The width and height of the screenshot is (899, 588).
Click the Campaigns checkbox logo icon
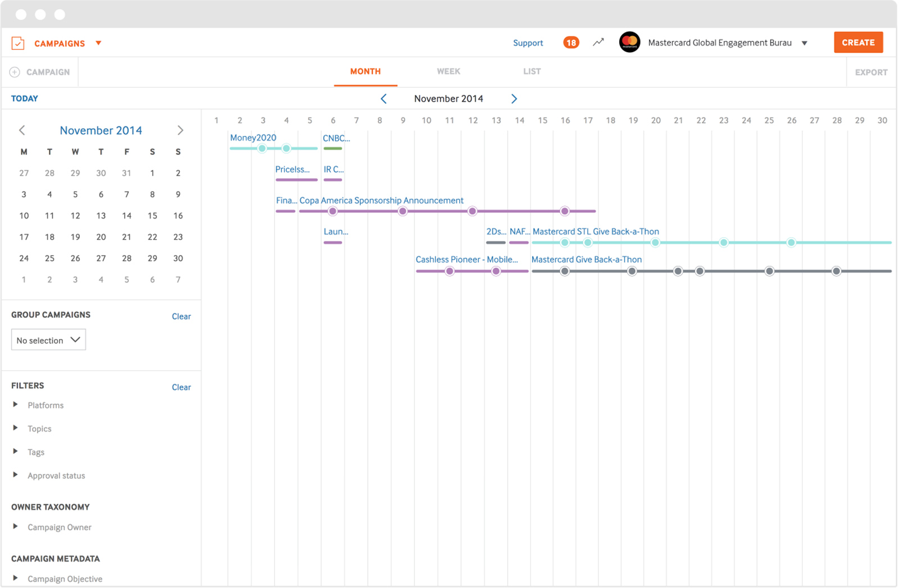pyautogui.click(x=18, y=43)
